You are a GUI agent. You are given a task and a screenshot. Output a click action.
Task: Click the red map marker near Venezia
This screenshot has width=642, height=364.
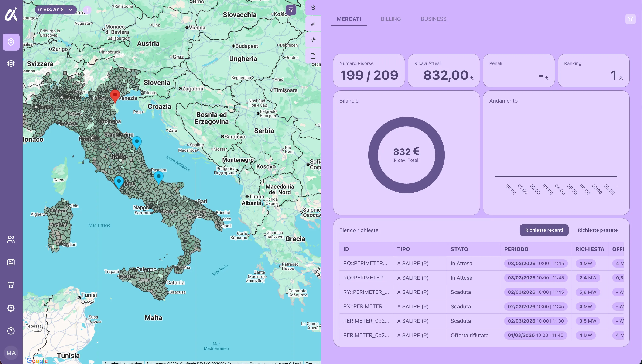(115, 96)
